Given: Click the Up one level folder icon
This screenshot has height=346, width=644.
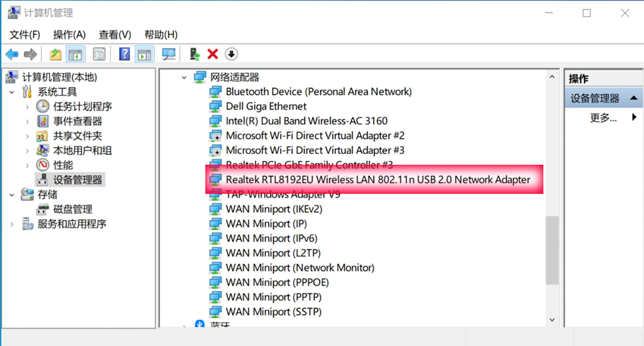Looking at the screenshot, I should click(x=55, y=54).
